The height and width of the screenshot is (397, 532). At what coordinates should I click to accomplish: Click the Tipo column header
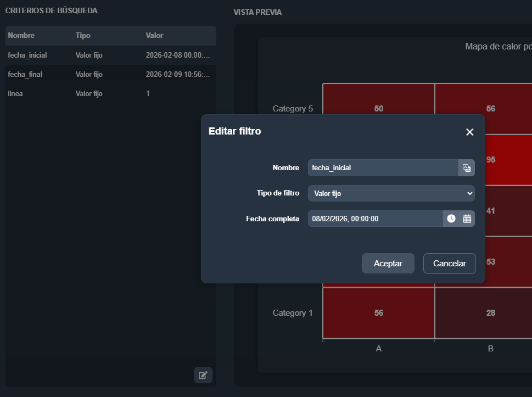83,36
